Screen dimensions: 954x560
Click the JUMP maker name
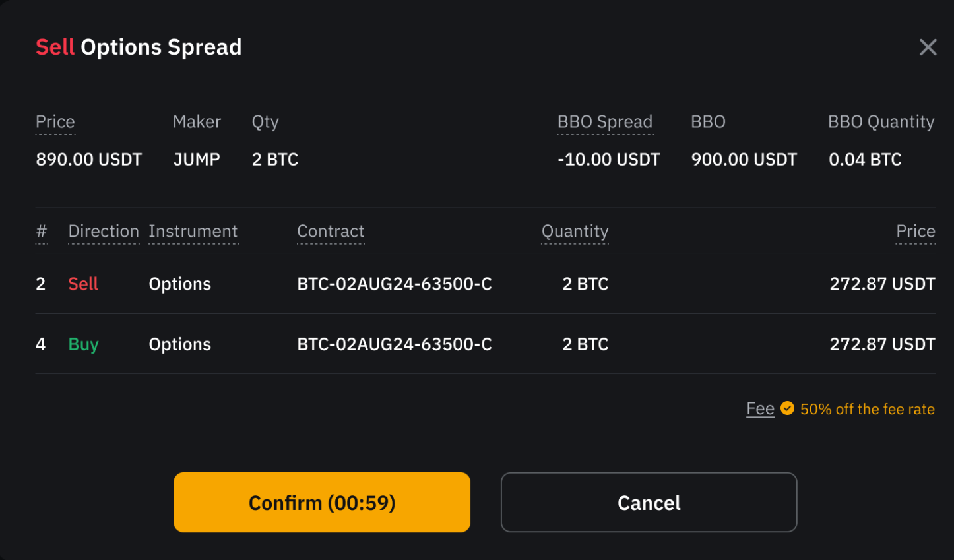tap(197, 160)
